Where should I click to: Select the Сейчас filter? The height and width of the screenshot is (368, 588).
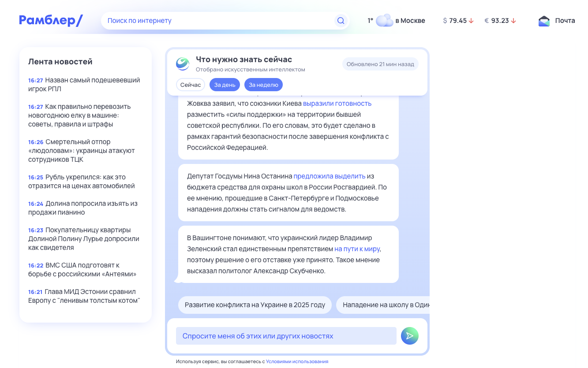(191, 84)
